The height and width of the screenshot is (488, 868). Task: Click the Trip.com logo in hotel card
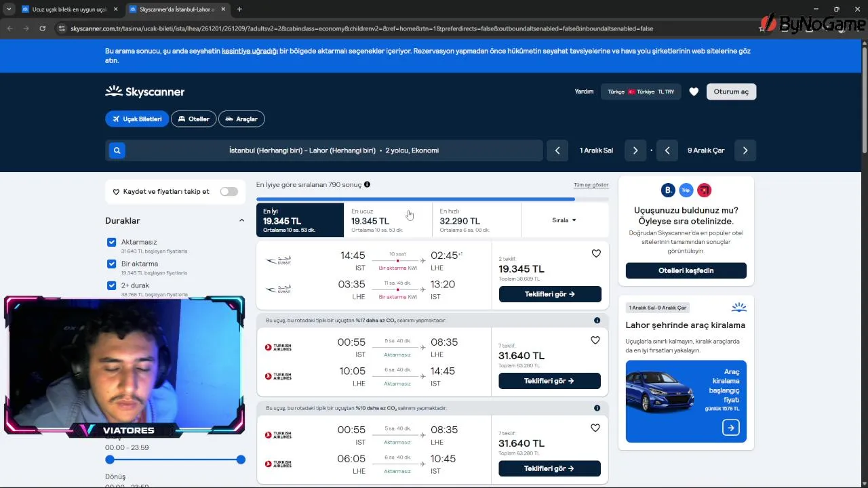[686, 190]
